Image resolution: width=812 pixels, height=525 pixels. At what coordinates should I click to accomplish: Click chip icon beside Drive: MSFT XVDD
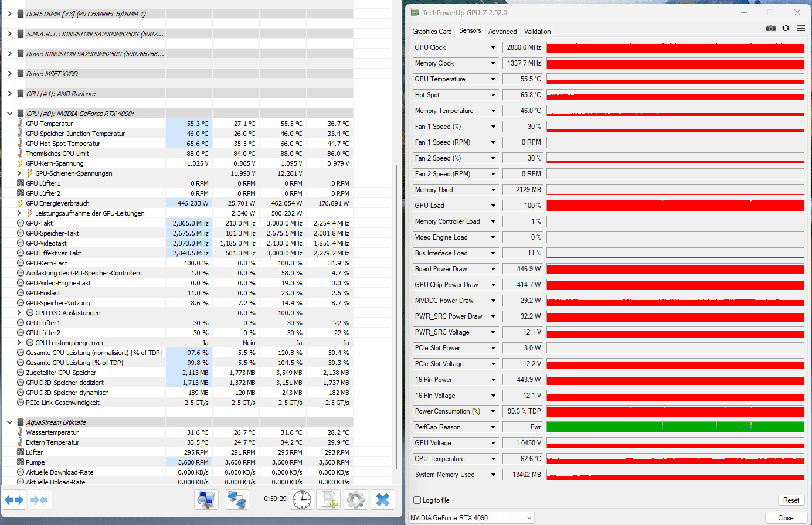coord(21,73)
